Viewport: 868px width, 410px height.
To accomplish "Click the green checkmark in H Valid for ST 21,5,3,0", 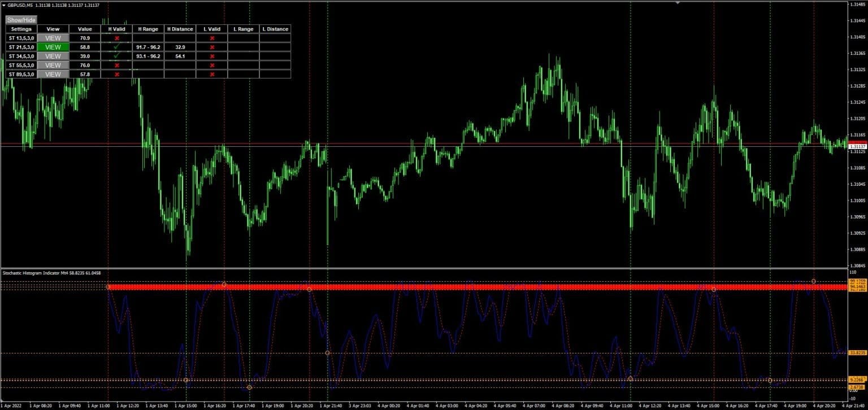I will (116, 47).
